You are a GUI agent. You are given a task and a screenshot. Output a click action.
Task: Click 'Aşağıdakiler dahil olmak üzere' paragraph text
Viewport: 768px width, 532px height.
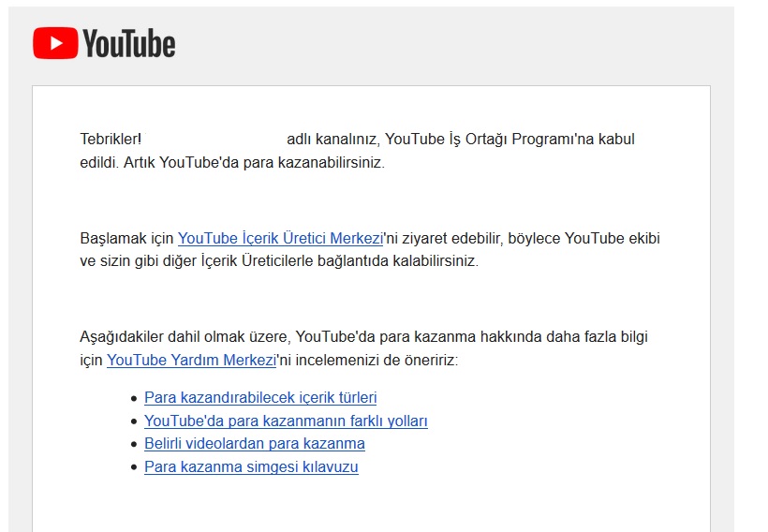click(185, 337)
